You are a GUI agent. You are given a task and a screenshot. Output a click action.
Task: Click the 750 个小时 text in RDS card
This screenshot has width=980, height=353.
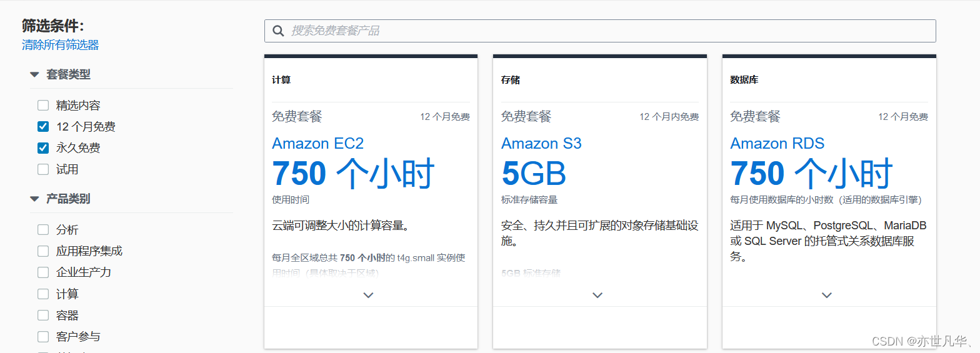811,174
